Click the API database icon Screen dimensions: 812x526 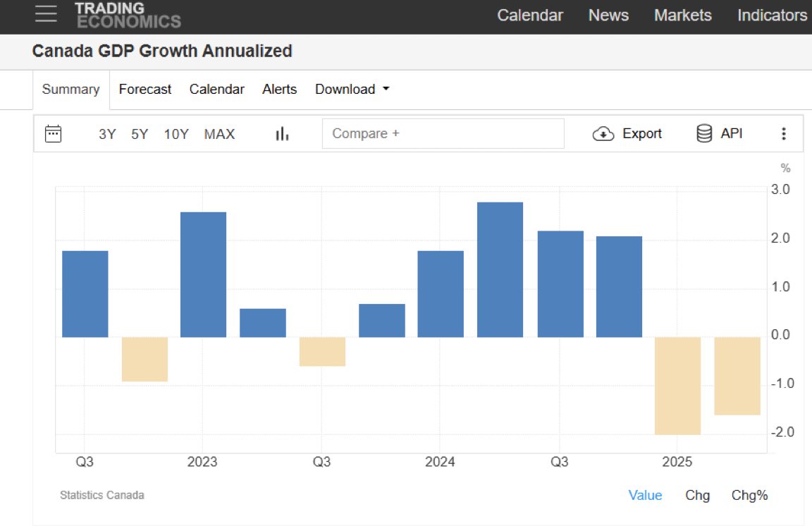coord(704,133)
